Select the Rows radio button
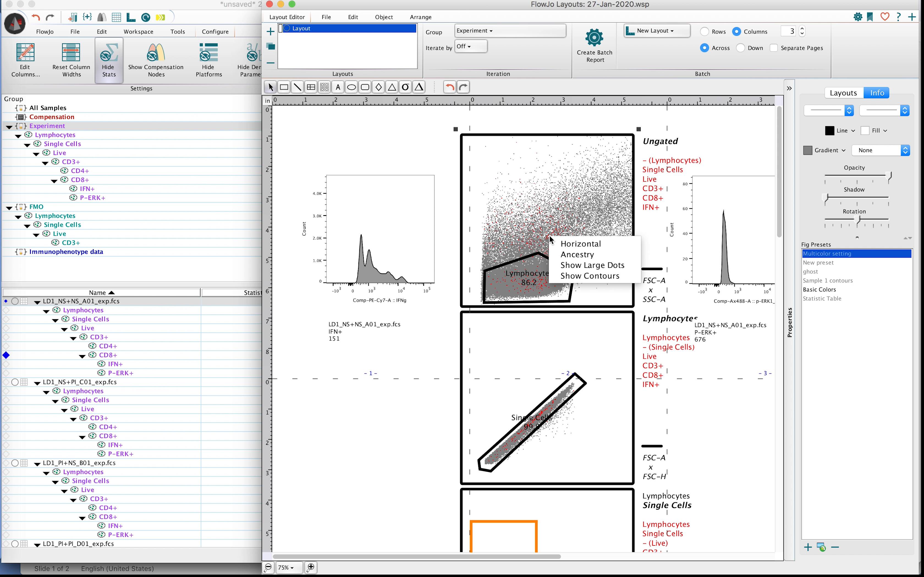 tap(705, 32)
